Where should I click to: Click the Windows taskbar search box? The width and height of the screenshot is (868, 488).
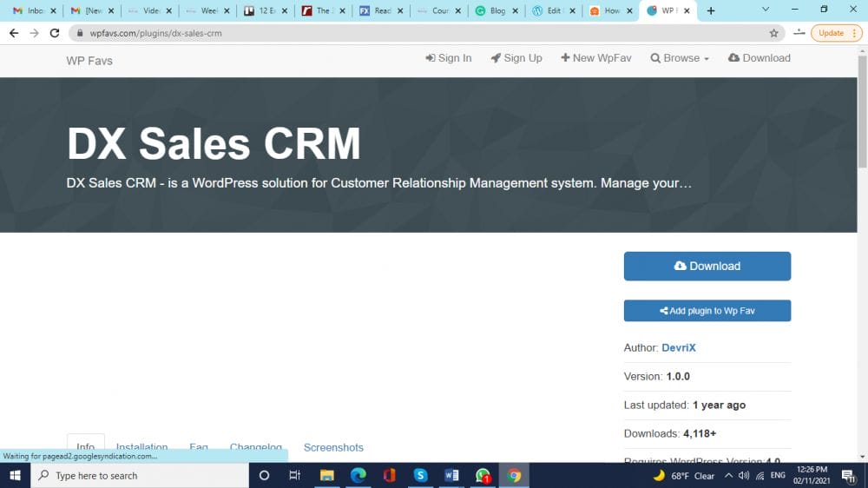pos(139,475)
